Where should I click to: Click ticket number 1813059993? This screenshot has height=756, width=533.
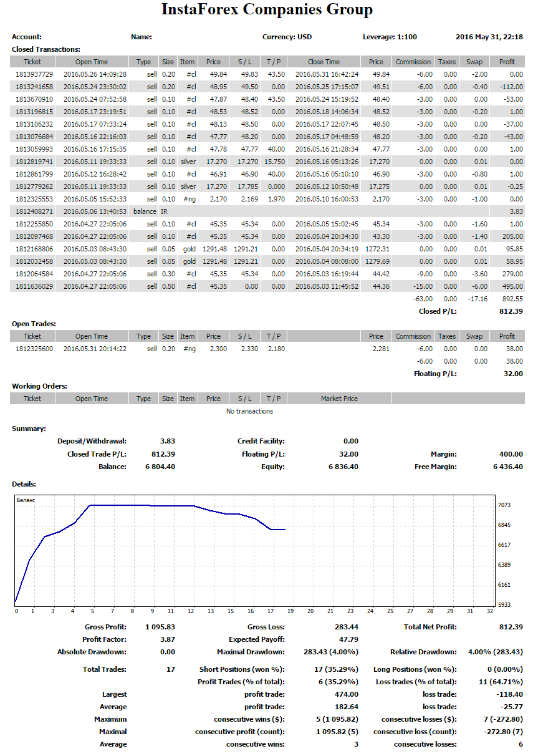[x=34, y=149]
